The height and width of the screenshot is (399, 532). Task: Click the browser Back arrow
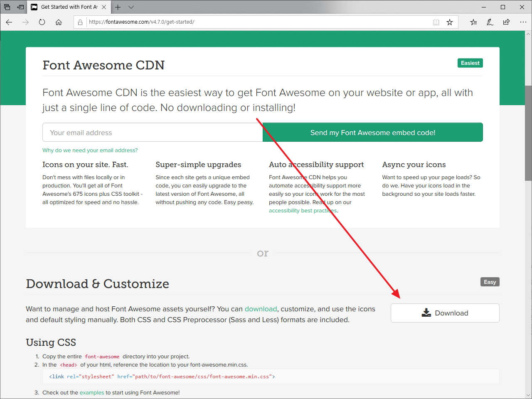[x=9, y=22]
